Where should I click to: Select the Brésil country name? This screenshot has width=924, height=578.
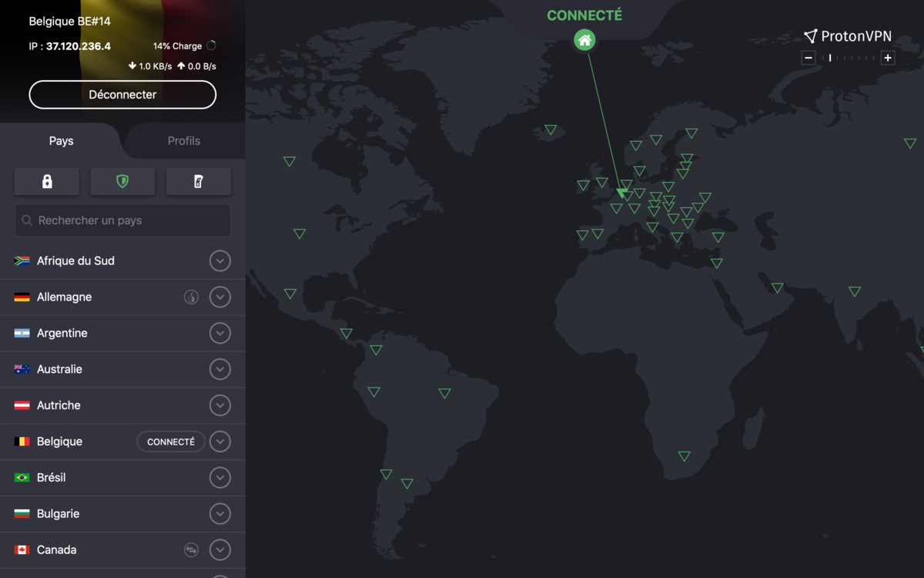tap(52, 478)
